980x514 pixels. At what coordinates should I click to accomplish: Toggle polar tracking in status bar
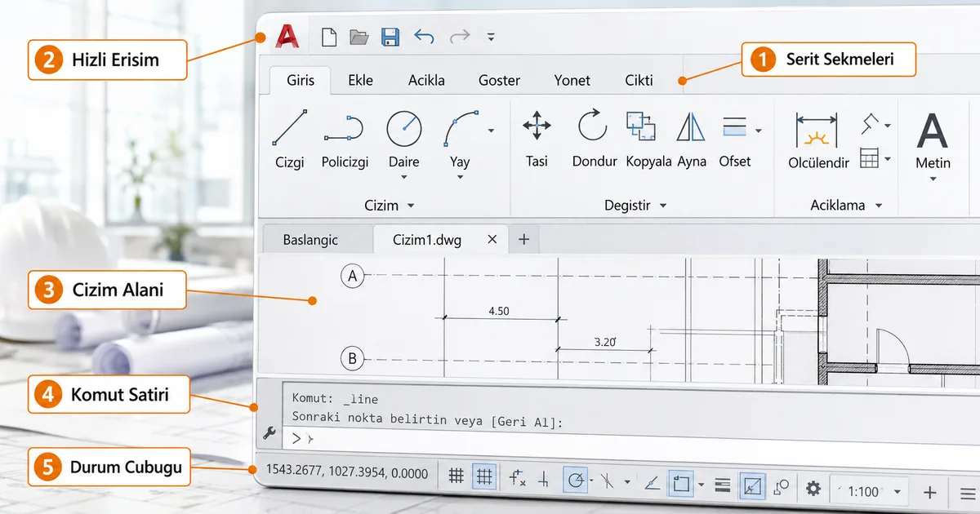577,479
